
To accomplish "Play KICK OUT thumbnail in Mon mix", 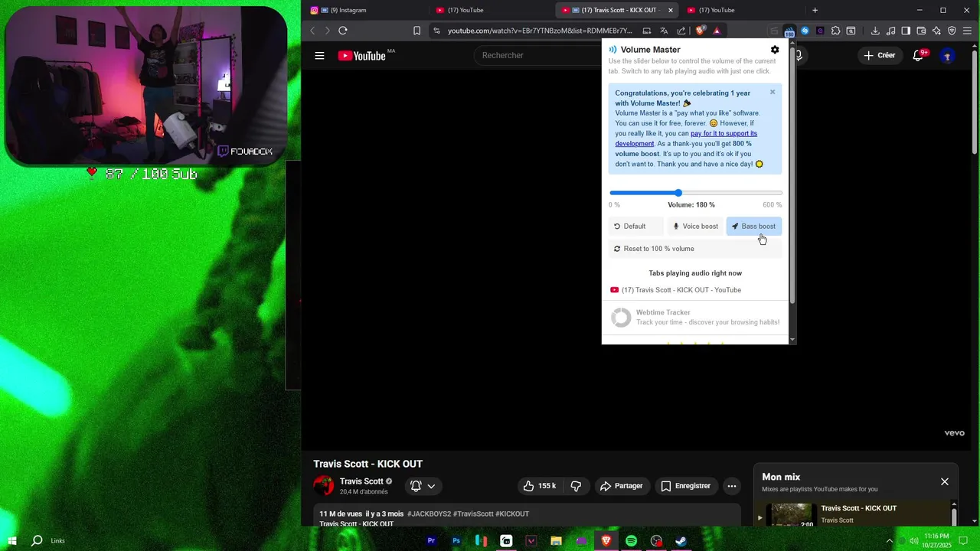I will coord(791,515).
